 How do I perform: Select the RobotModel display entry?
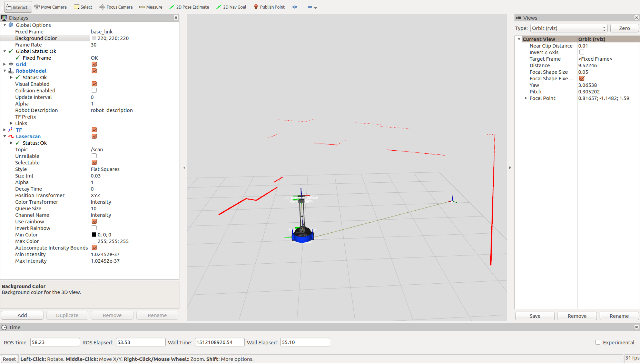[31, 71]
